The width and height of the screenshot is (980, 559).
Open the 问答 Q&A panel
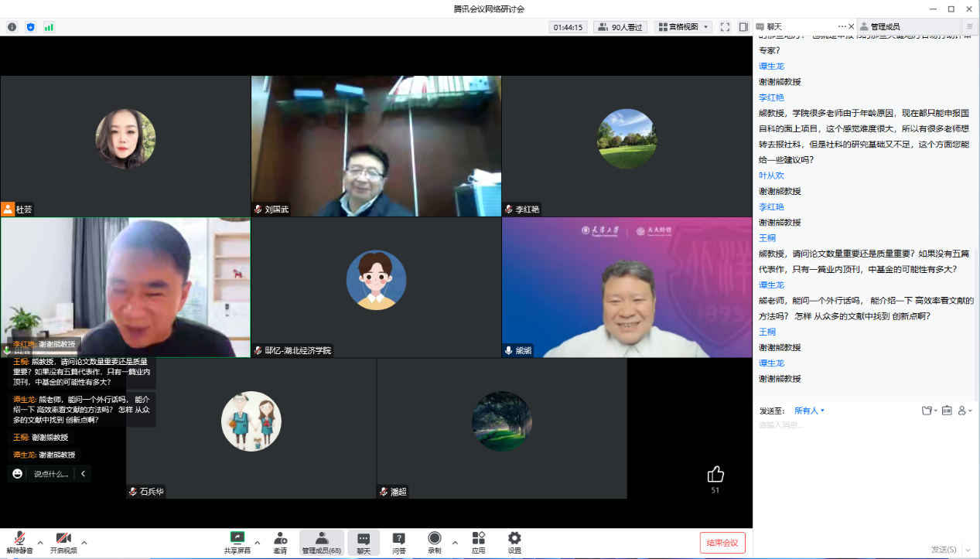click(398, 542)
